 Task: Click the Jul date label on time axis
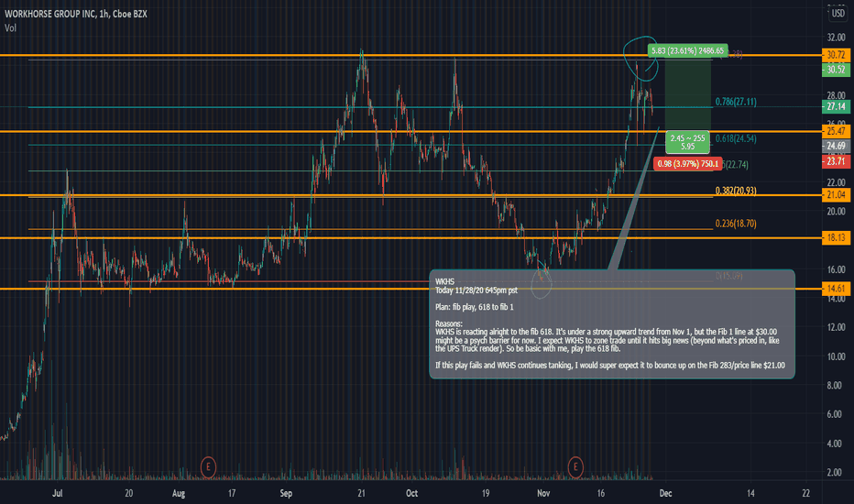(57, 493)
